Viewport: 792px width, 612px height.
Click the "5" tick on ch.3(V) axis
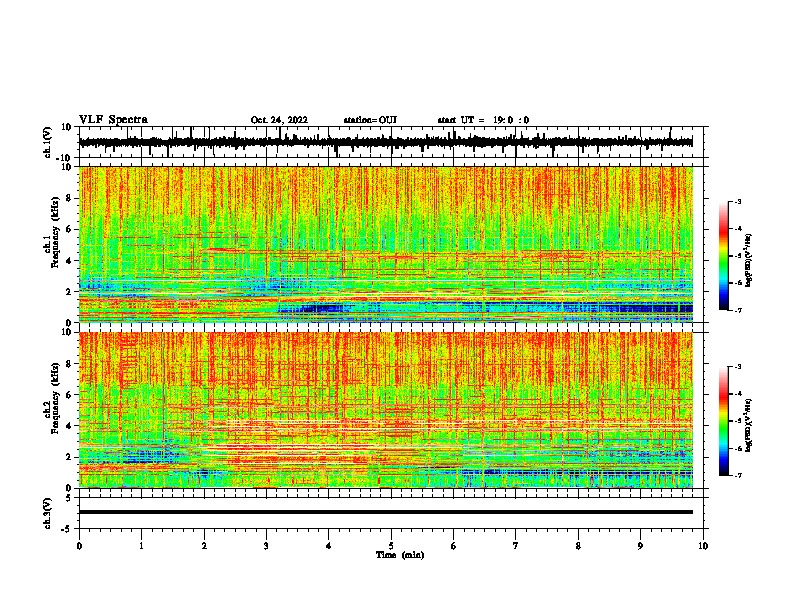(69, 497)
